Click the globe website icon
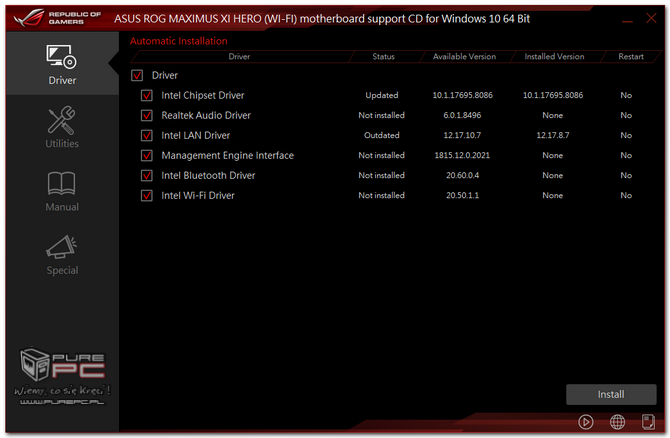This screenshot has height=438, width=670. (x=617, y=422)
